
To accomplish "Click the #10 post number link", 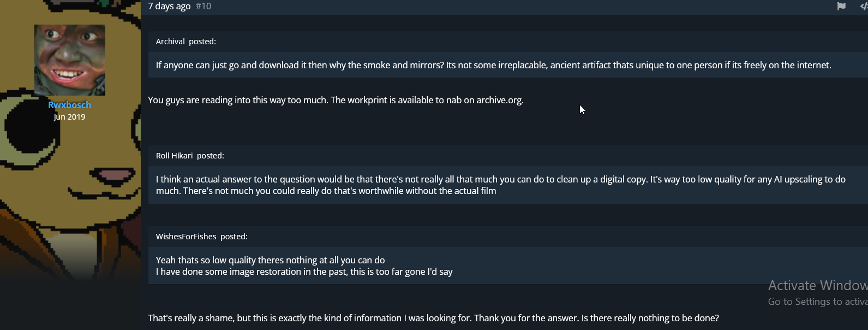I will tap(203, 6).
